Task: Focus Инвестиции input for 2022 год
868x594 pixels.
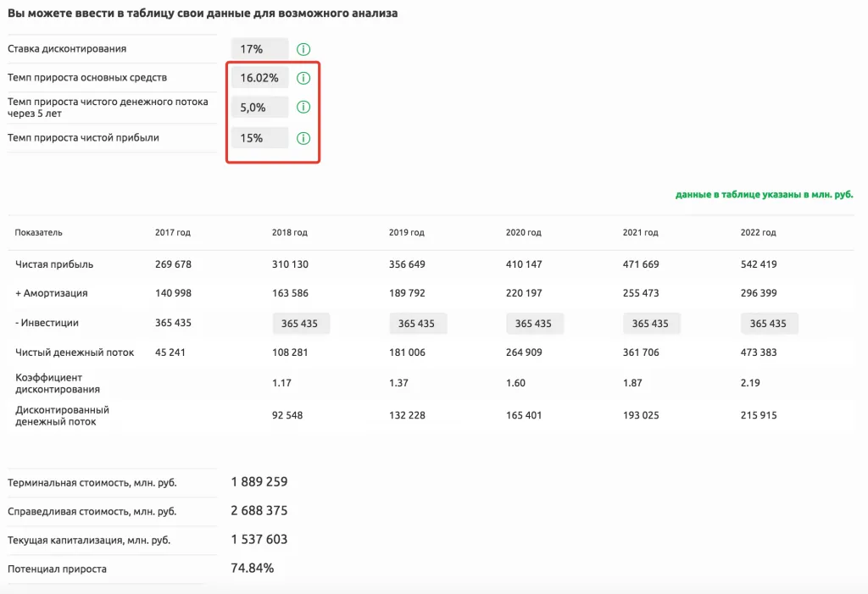Action: (x=769, y=324)
